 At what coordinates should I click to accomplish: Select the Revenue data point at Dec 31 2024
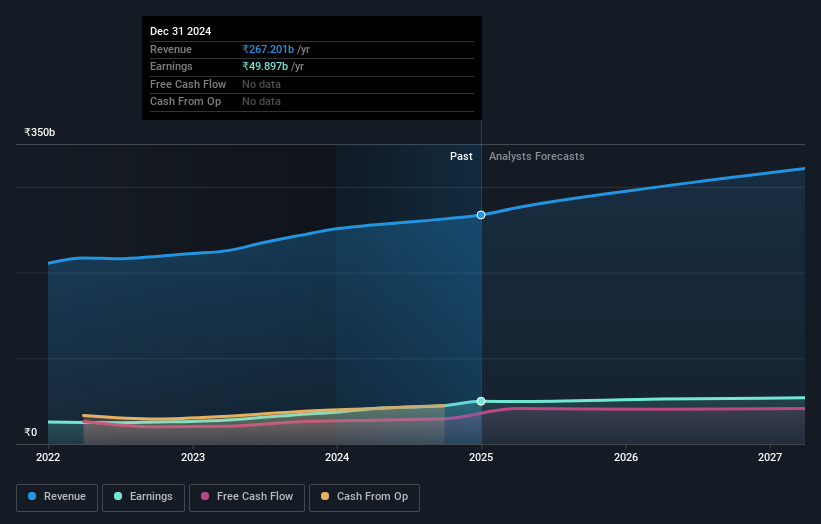[x=481, y=215]
